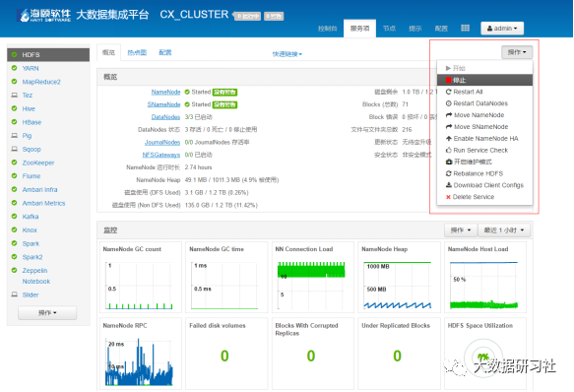Click SNameNode green started status icon
Viewport: 574px width, 392px height.
187,104
